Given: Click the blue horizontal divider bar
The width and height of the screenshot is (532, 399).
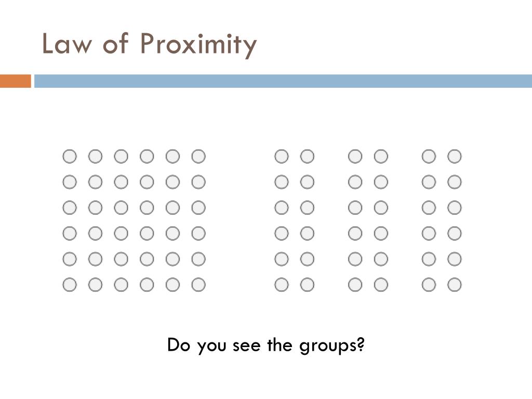Looking at the screenshot, I should tap(283, 81).
